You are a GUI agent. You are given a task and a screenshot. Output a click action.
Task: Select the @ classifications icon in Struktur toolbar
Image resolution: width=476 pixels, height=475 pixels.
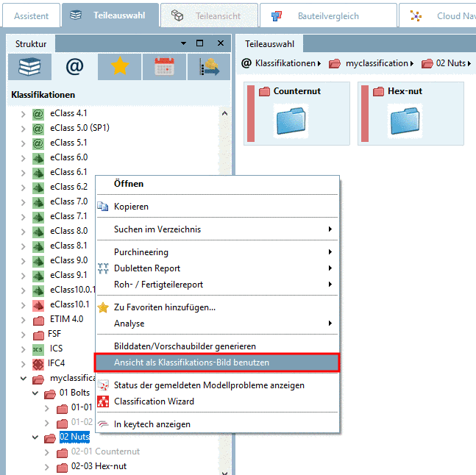(x=74, y=67)
